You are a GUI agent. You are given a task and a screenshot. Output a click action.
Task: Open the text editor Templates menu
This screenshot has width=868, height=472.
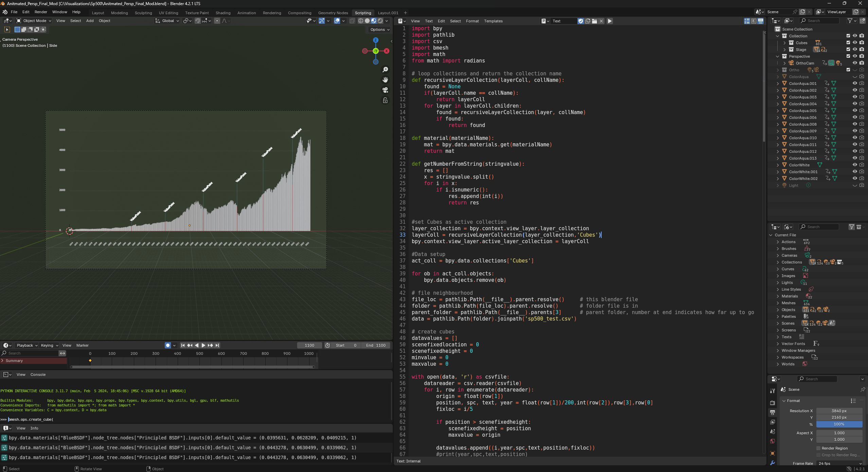493,21
